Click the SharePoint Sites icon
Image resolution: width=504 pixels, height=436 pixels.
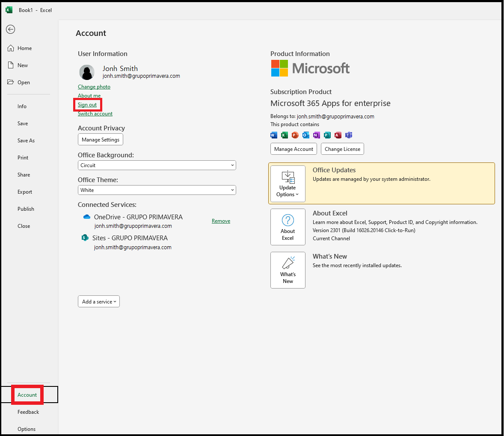pyautogui.click(x=85, y=238)
